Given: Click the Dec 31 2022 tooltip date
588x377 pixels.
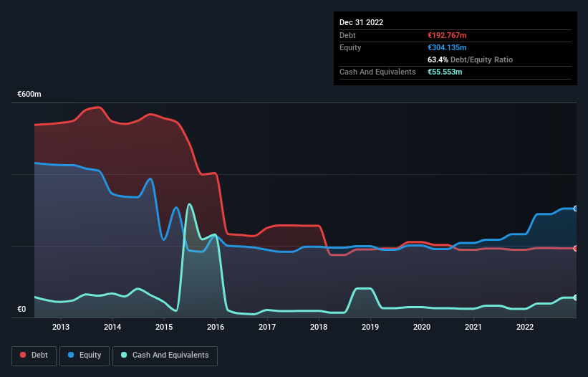Looking at the screenshot, I should click(361, 22).
